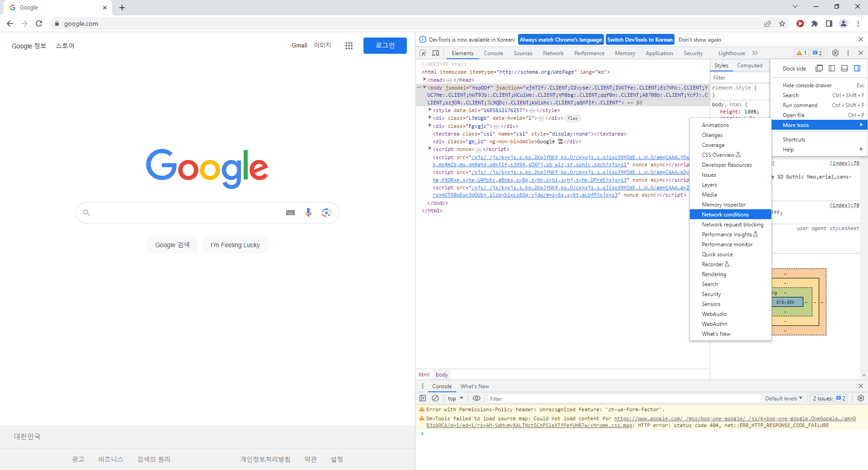Open Coverage from More tools menu

730,145
